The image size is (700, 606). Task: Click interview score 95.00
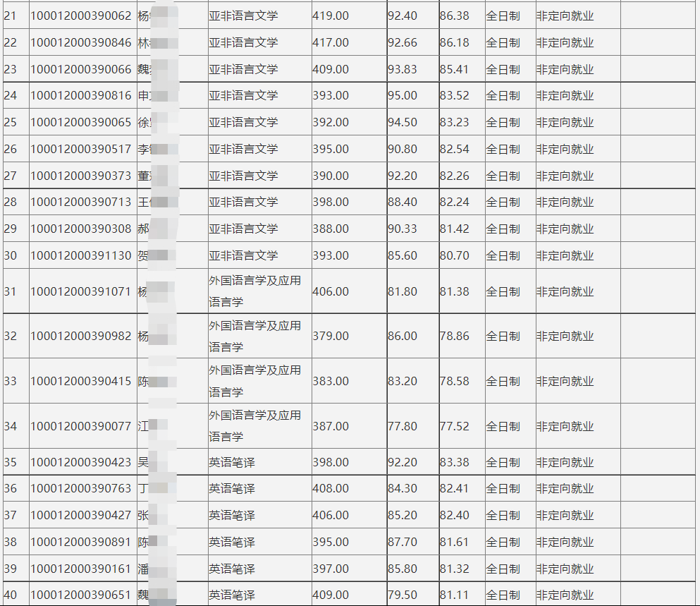coord(403,96)
